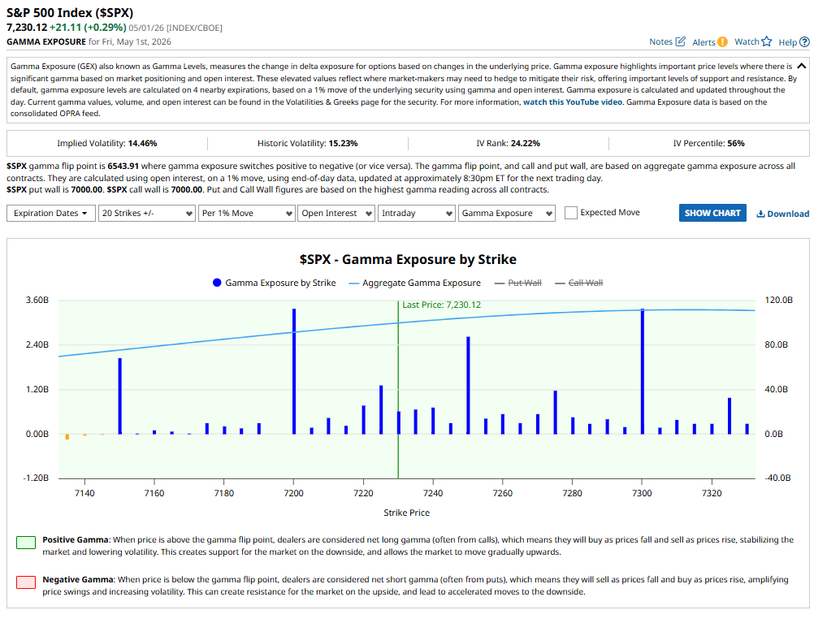Click the Help question mark icon
The height and width of the screenshot is (623, 840).
[x=804, y=41]
